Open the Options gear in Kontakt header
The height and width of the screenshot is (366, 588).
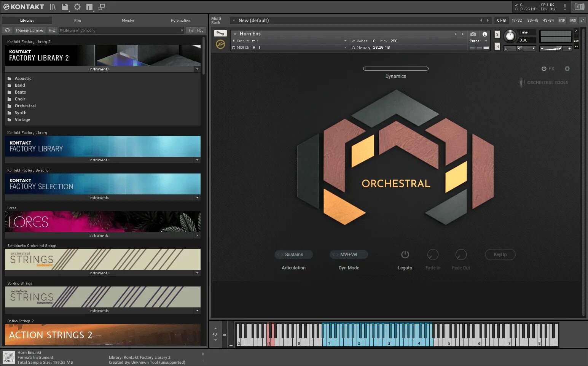pyautogui.click(x=77, y=7)
